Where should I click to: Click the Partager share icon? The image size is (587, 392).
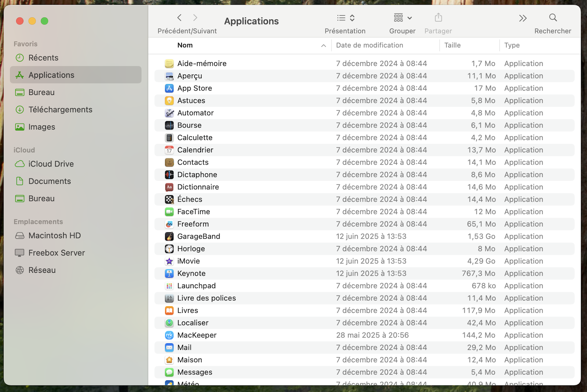click(438, 18)
